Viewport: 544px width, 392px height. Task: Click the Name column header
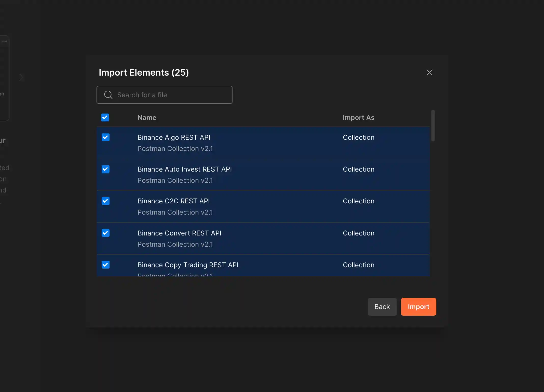(147, 117)
